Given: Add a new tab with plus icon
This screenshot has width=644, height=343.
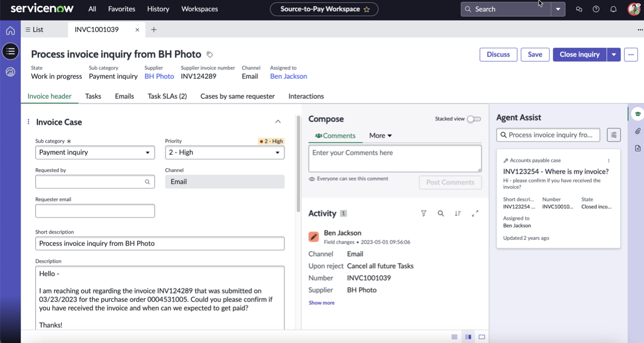Looking at the screenshot, I should click(153, 30).
